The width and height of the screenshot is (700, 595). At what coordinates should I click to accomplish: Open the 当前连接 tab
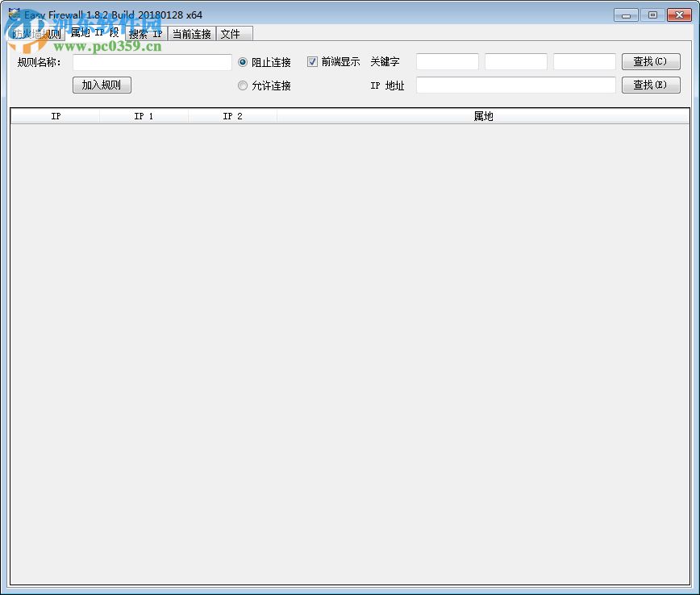(191, 33)
